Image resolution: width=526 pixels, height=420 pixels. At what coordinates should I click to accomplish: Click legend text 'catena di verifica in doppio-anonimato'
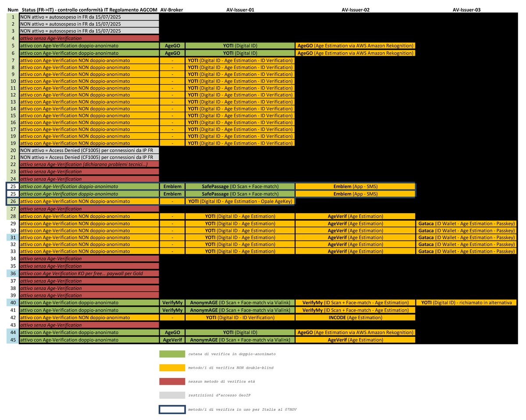click(232, 354)
